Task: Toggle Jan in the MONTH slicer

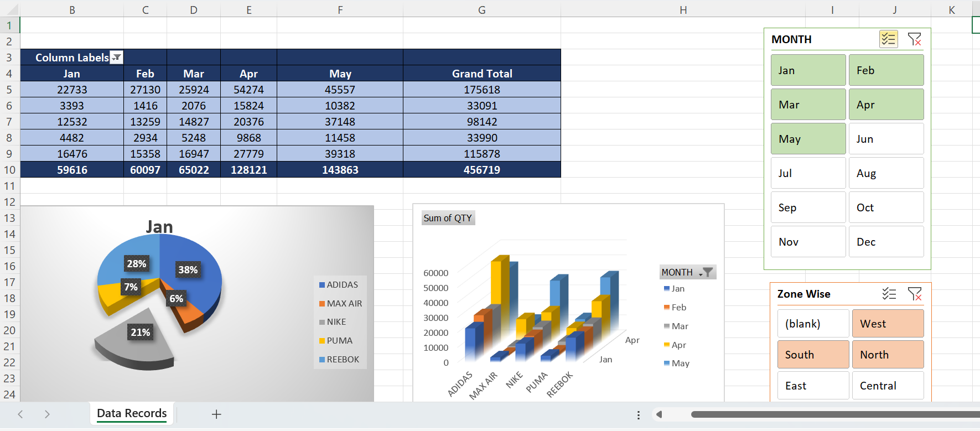Action: (808, 70)
